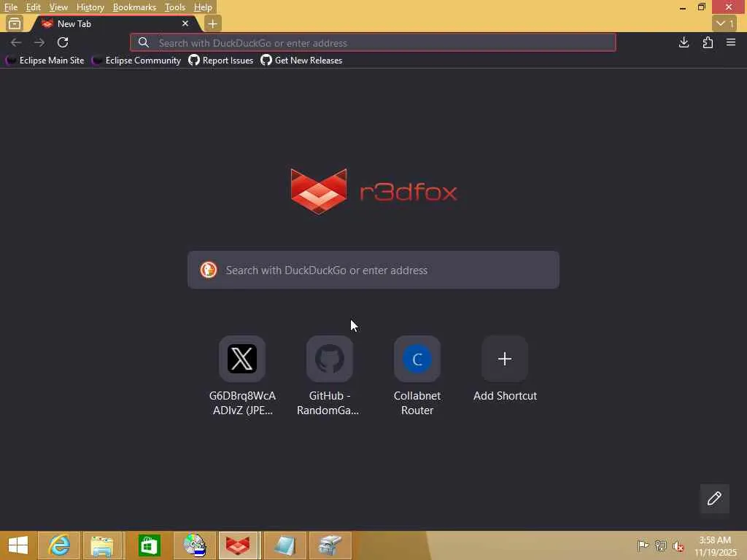Focus the top address bar

click(x=373, y=43)
